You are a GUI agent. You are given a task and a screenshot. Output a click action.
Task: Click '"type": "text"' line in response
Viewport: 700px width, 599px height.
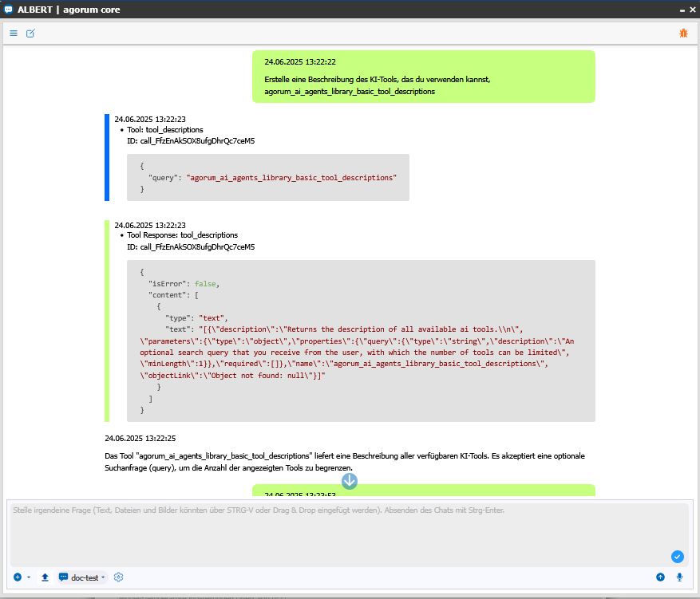(196, 318)
